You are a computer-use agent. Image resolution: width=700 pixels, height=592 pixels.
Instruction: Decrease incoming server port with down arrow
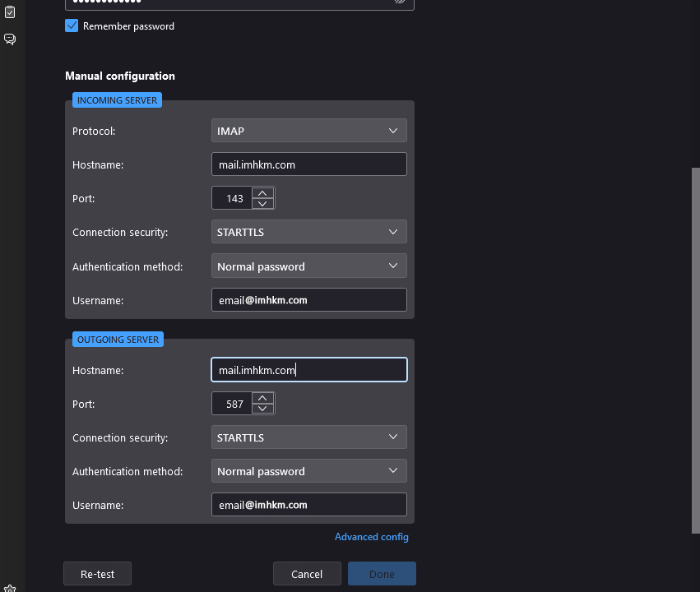262,203
